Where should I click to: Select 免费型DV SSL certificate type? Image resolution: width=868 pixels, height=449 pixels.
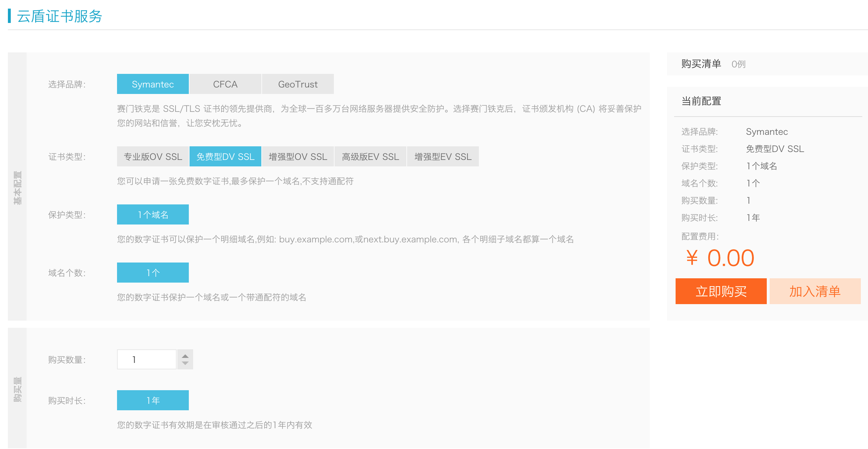[225, 156]
